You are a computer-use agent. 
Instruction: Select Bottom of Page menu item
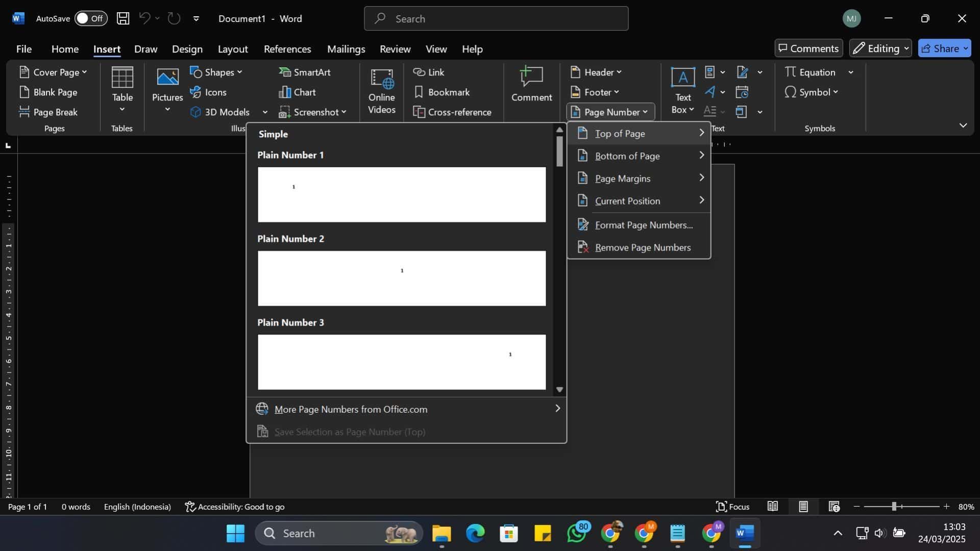(639, 156)
